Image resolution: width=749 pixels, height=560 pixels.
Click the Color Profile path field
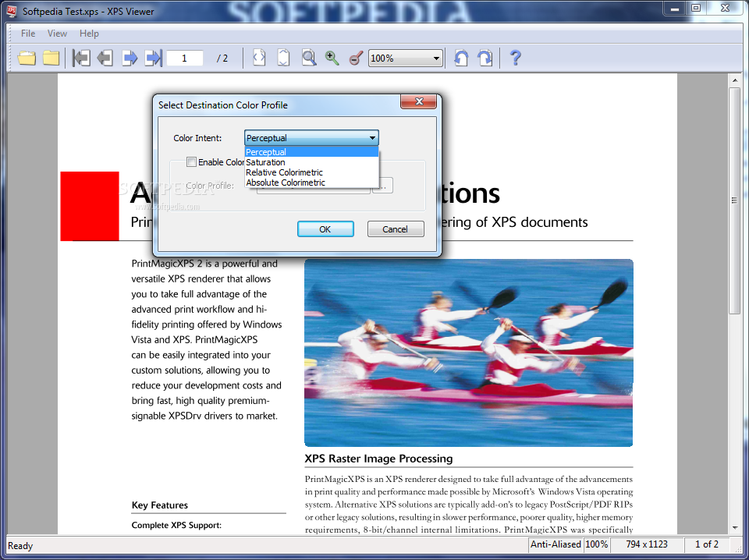coord(314,190)
